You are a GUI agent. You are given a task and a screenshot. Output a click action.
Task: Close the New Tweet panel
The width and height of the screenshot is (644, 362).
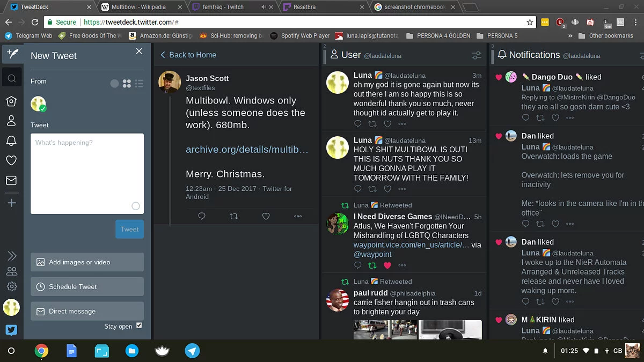pyautogui.click(x=139, y=51)
